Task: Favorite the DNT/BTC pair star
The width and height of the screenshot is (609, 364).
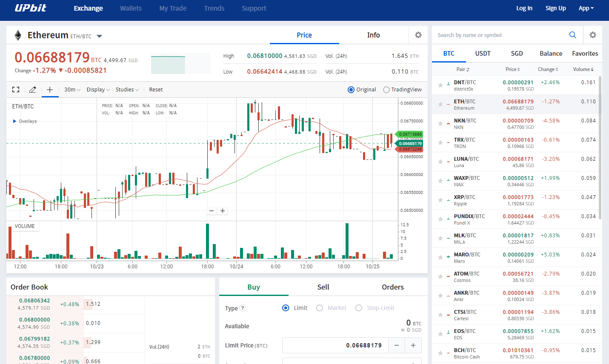Action: click(440, 85)
